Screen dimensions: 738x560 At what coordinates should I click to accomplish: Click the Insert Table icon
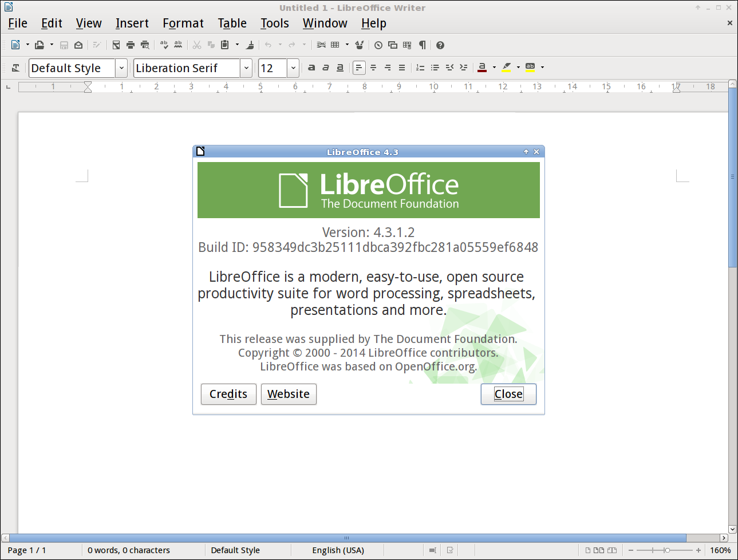336,45
